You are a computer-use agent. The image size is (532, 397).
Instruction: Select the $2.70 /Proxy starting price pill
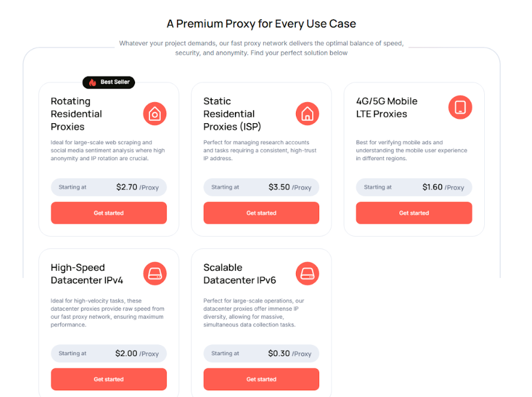point(109,187)
